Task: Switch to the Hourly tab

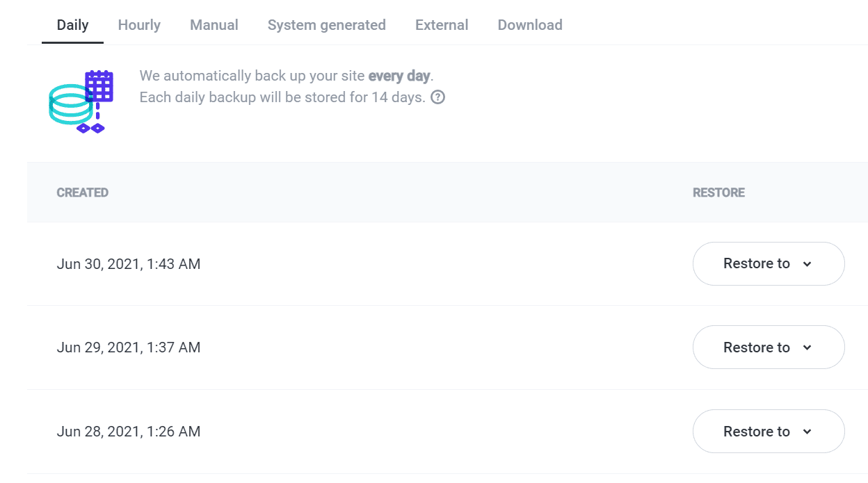Action: [x=138, y=24]
